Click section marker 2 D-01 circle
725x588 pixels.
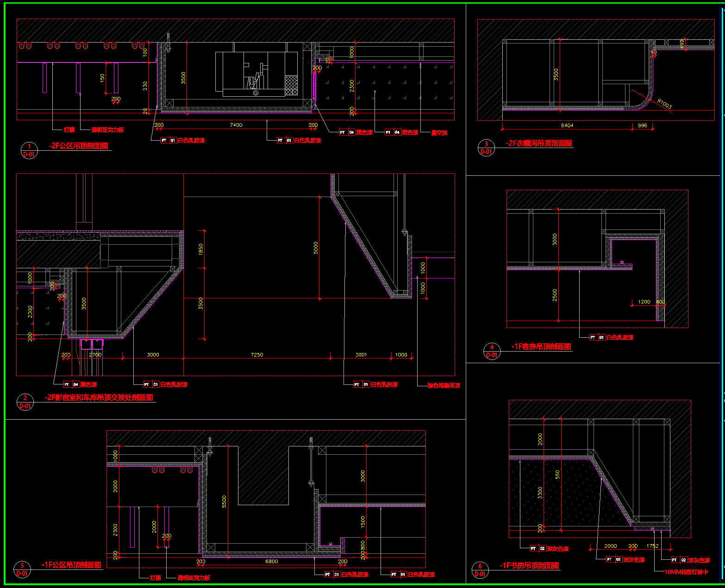25,402
